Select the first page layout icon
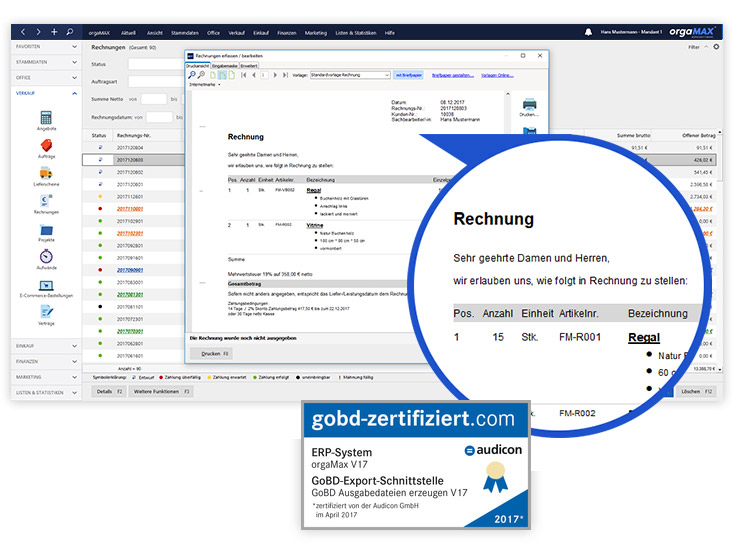Screen dimensions: 733x550 tap(213, 75)
